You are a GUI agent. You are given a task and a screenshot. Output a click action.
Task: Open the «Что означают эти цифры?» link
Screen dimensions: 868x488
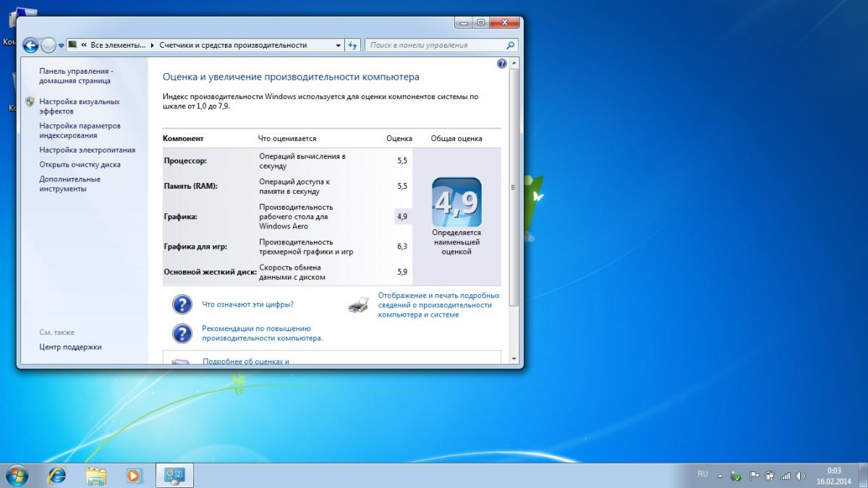pos(247,304)
